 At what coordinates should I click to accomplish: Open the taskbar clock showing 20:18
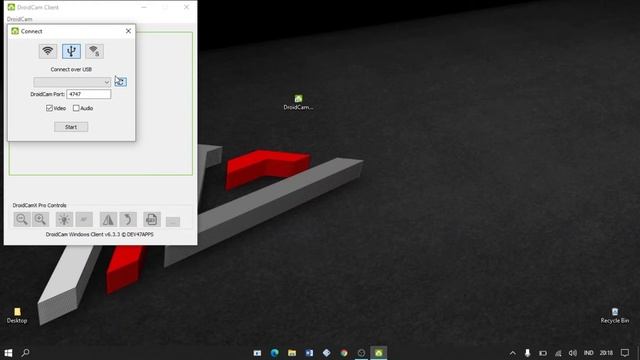tap(606, 353)
